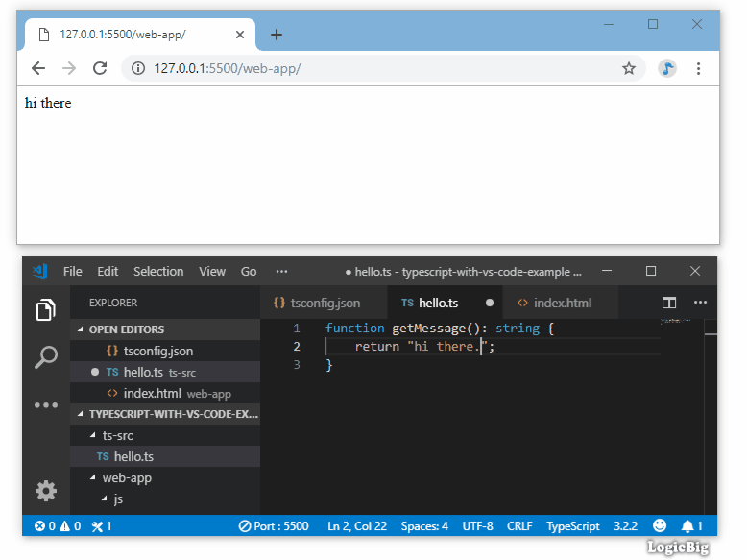Click the Ln 2, Col 22 cursor position
The width and height of the screenshot is (747, 560).
point(357,526)
